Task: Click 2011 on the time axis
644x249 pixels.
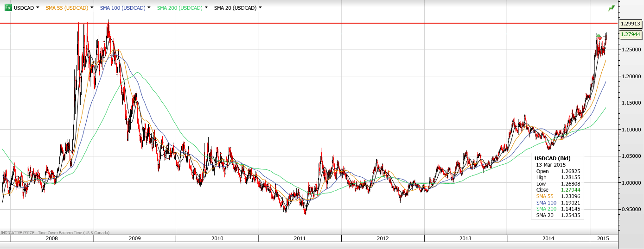Action: coord(300,238)
